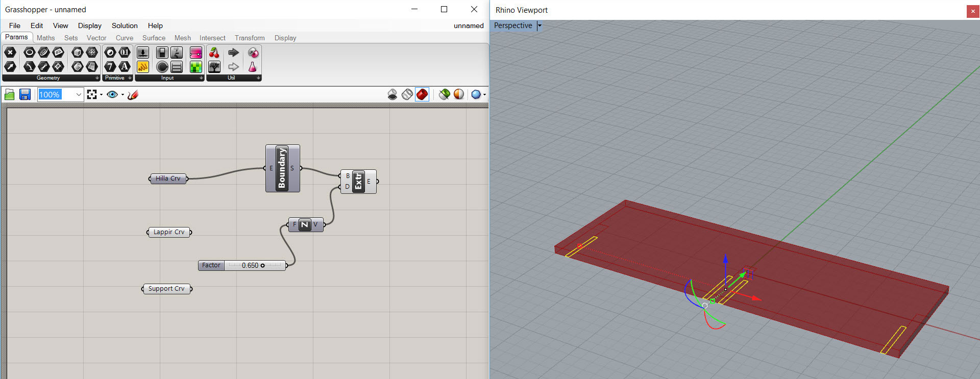Add a Number 0.1 primitive parameter
This screenshot has width=980, height=379.
[125, 53]
